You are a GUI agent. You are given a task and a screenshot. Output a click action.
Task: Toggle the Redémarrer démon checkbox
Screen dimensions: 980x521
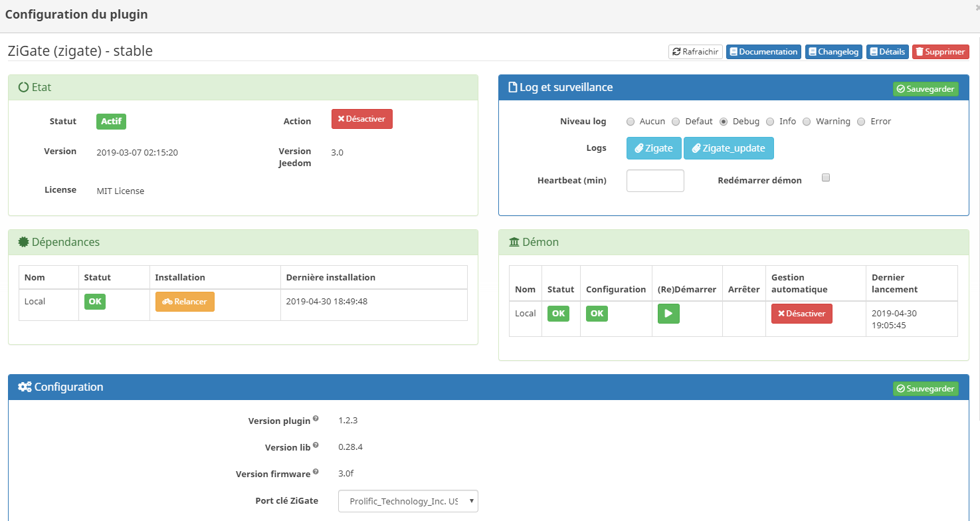tap(826, 177)
